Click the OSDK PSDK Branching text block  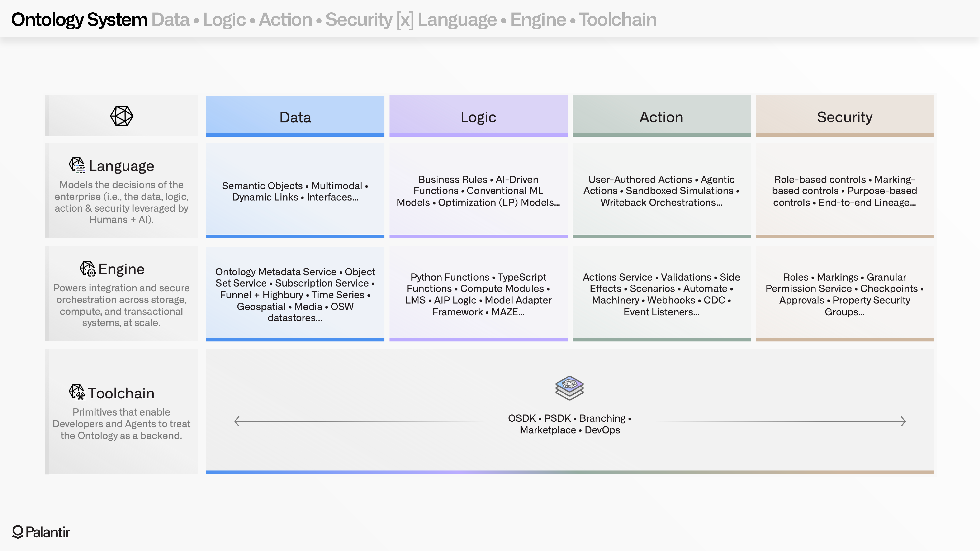click(570, 424)
